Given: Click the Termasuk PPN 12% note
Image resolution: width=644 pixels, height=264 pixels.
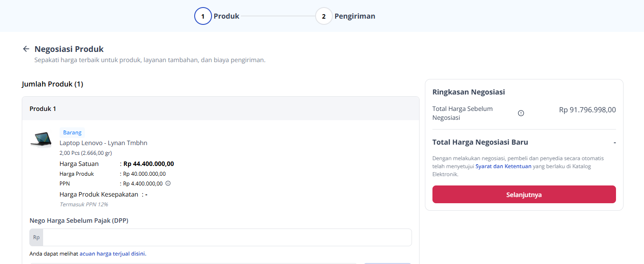Looking at the screenshot, I should pos(84,205).
